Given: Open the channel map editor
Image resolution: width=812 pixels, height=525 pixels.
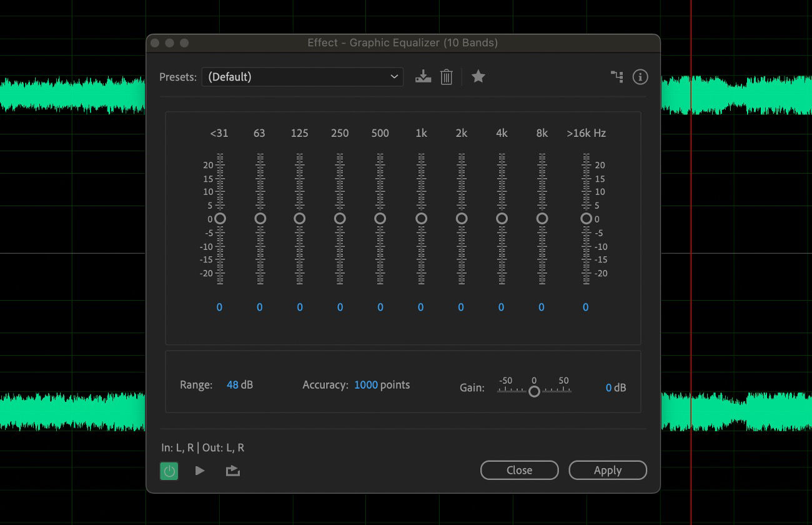Looking at the screenshot, I should coord(617,76).
